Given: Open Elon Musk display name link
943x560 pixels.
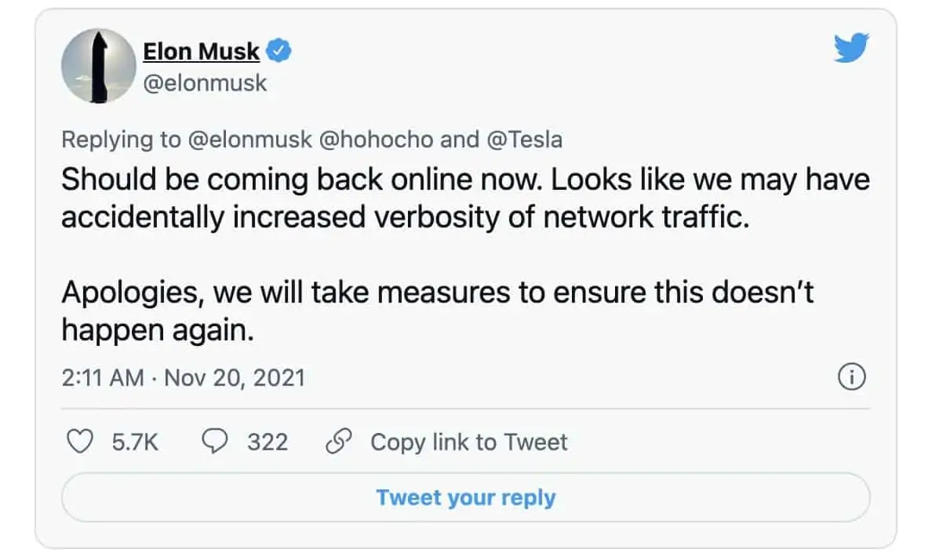Looking at the screenshot, I should tap(201, 52).
